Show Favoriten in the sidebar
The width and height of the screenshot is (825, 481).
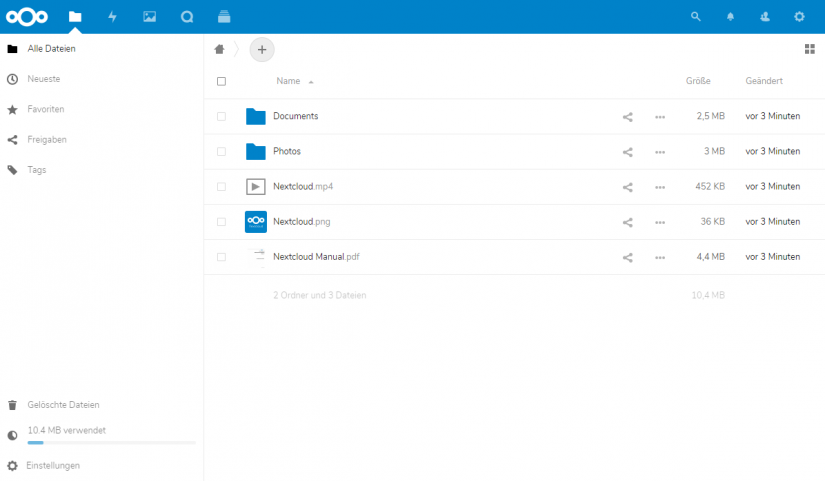point(46,109)
